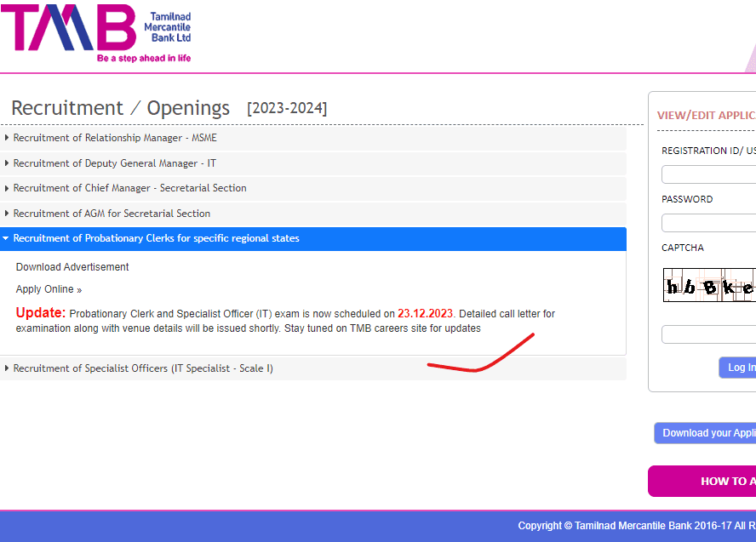Focus the Registration ID input field
This screenshot has height=542, width=756.
[708, 175]
